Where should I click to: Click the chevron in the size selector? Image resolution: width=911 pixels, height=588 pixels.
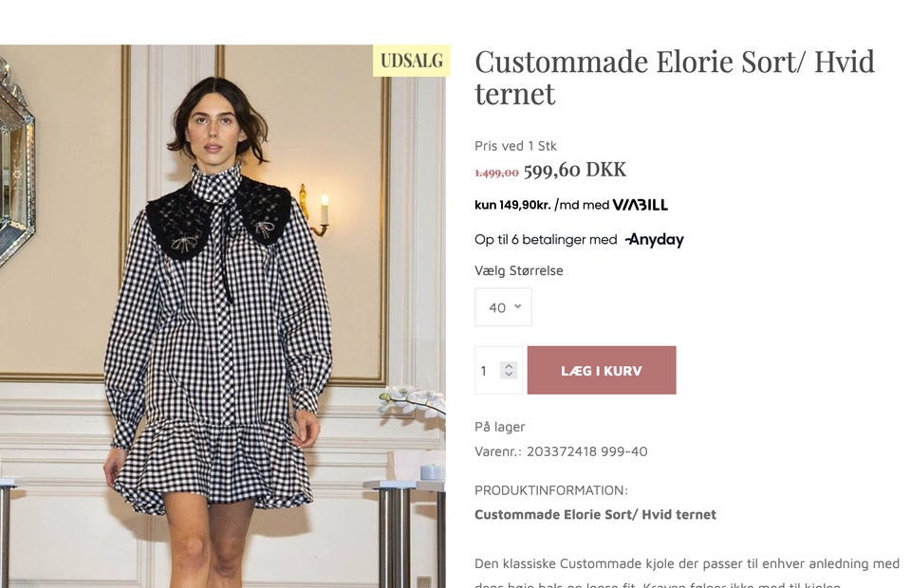pos(518,306)
